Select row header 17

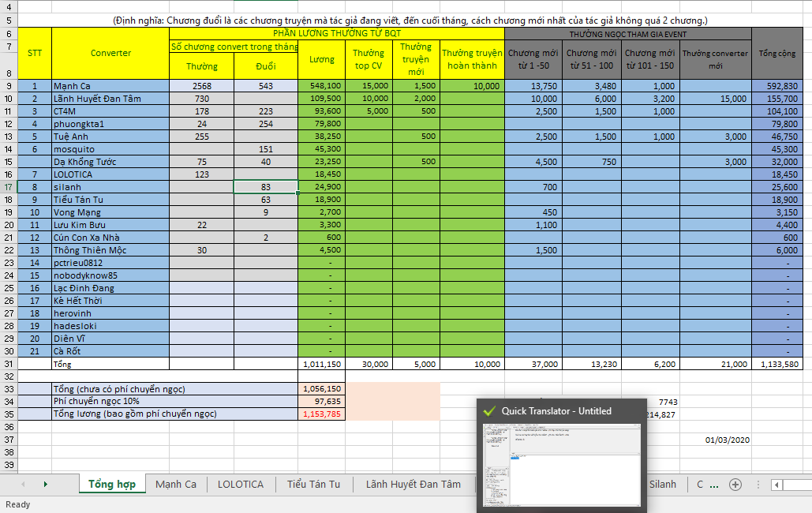coord(9,187)
